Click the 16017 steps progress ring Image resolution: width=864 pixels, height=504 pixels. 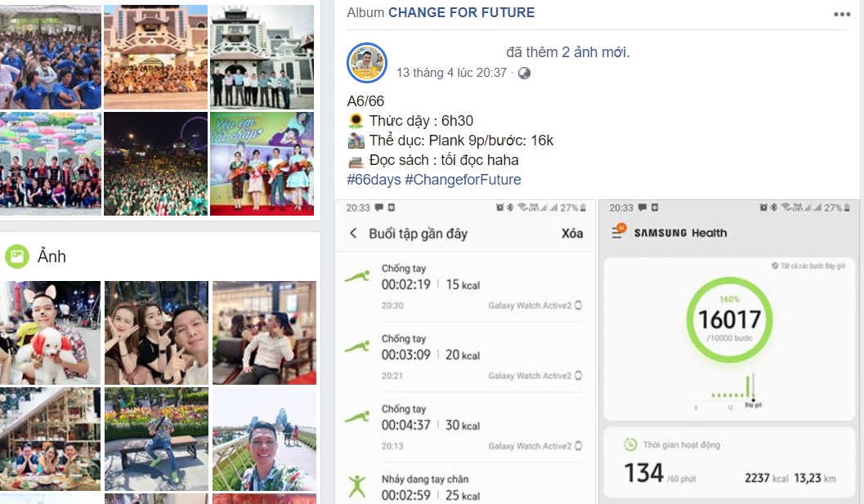[730, 320]
